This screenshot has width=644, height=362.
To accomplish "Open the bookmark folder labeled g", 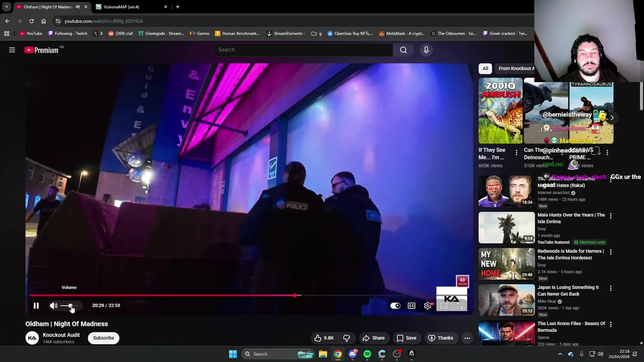I will (316, 34).
